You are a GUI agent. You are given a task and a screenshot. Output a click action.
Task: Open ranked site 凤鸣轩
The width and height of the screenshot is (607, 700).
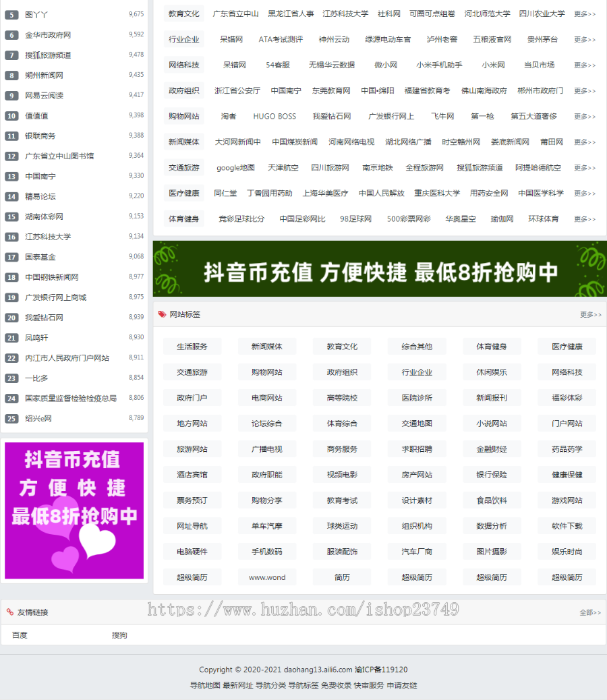(36, 338)
